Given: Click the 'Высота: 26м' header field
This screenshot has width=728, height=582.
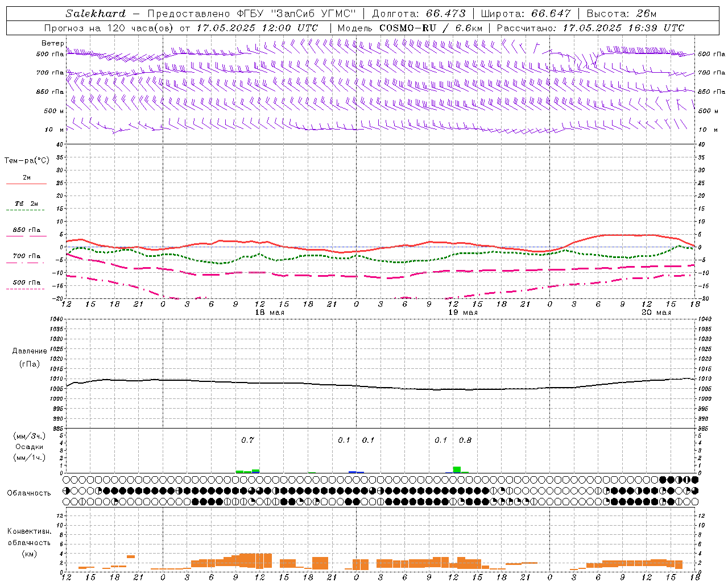Looking at the screenshot, I should pyautogui.click(x=621, y=14).
